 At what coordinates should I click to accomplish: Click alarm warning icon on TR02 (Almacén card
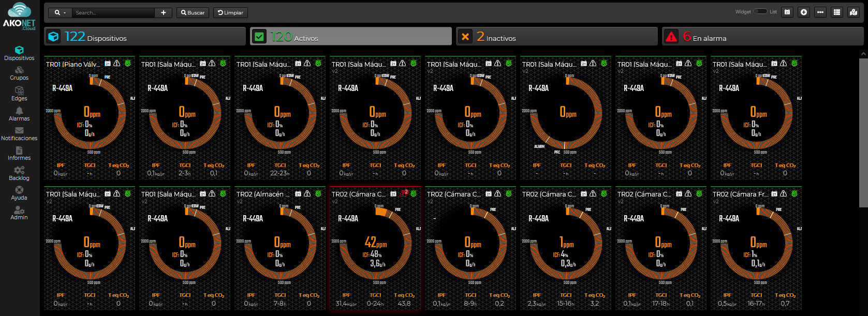tap(307, 194)
